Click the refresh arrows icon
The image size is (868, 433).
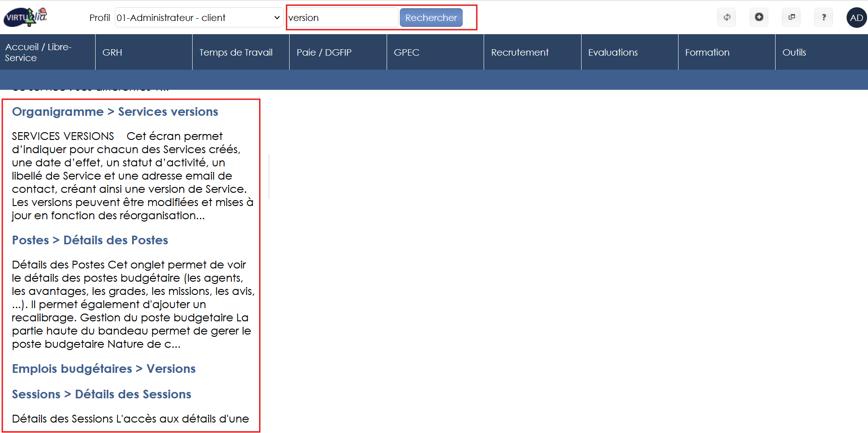pos(727,17)
